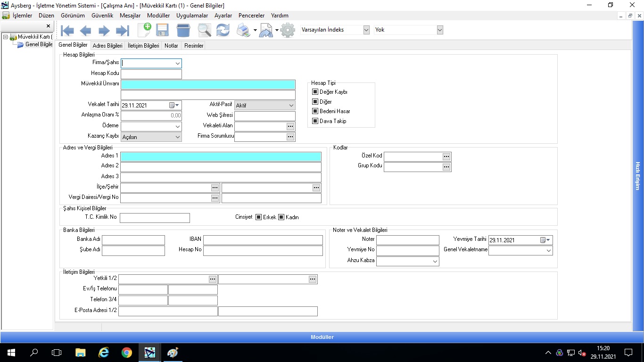Enable the Bedeni Hasar checkbox

click(315, 111)
